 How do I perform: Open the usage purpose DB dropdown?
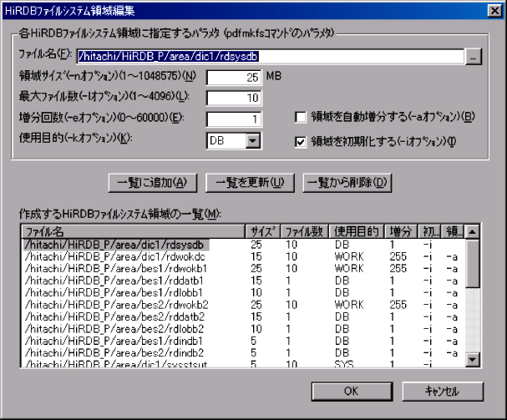click(253, 141)
